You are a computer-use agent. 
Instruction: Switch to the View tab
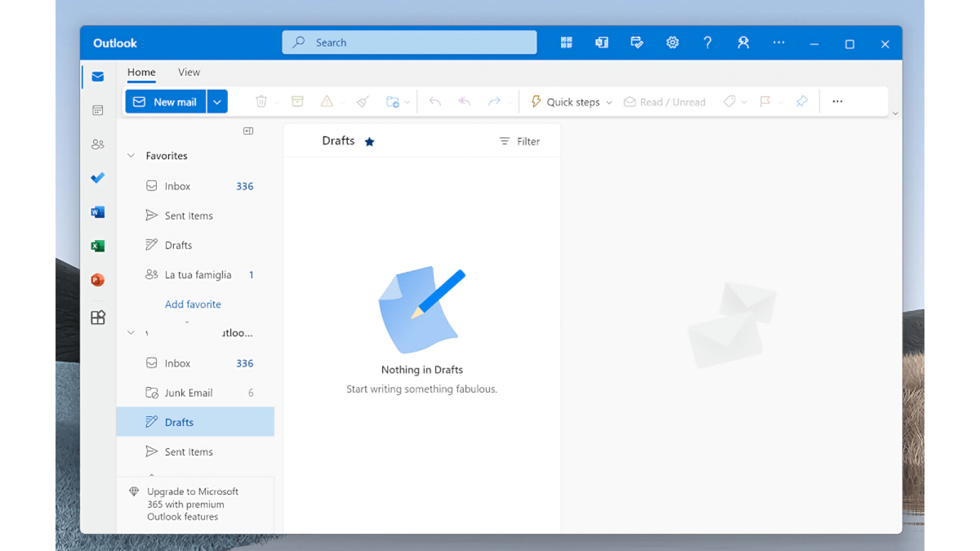pos(188,72)
